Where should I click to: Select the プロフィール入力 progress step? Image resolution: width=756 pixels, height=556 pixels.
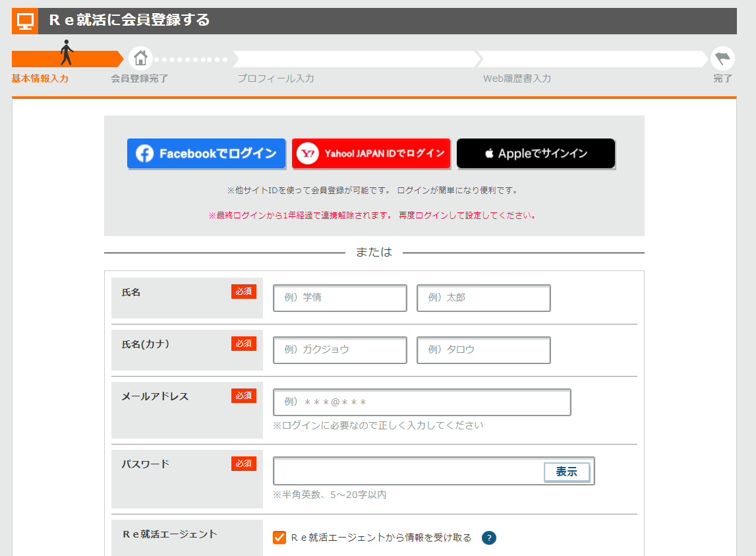coord(277,78)
